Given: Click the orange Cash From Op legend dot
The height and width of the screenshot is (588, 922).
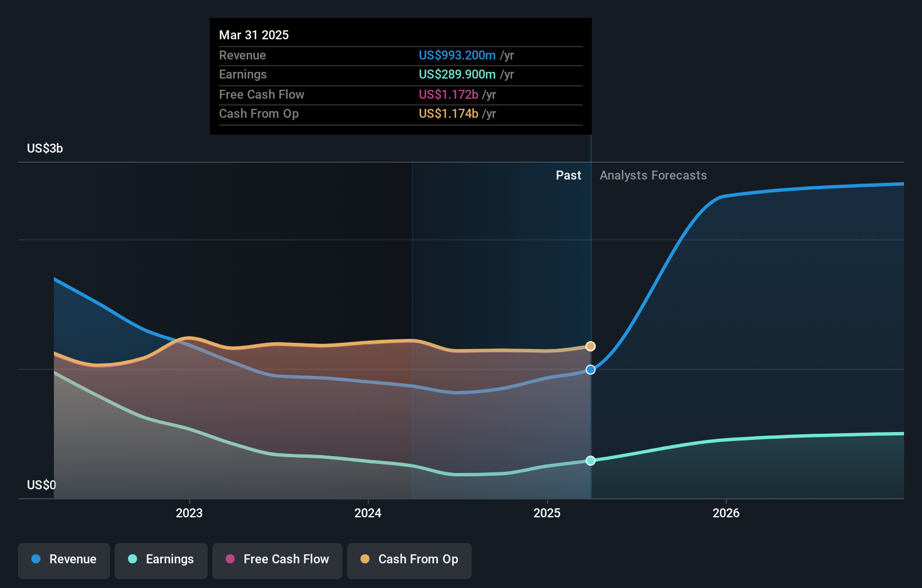Looking at the screenshot, I should click(365, 559).
